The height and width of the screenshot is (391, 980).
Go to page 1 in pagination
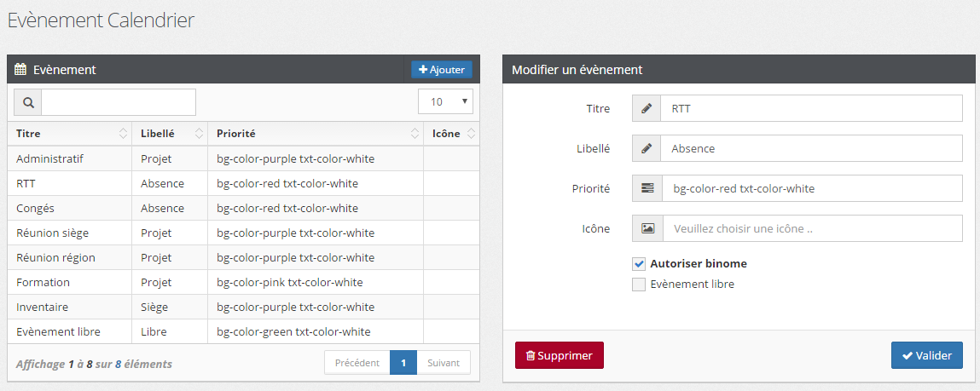(403, 363)
